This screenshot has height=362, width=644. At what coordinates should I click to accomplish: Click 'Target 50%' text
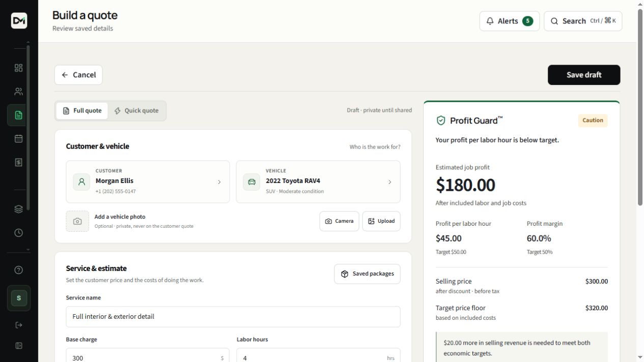pyautogui.click(x=539, y=252)
